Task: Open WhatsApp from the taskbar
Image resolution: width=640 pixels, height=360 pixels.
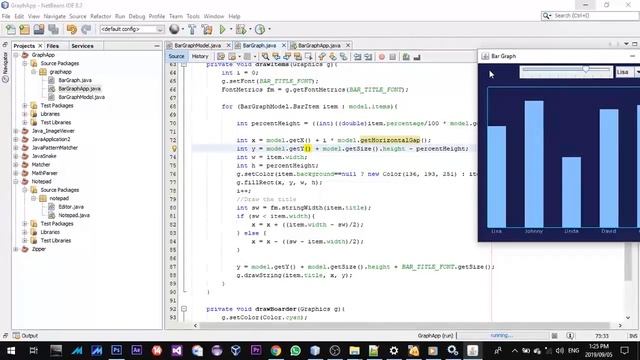Action: (x=295, y=350)
